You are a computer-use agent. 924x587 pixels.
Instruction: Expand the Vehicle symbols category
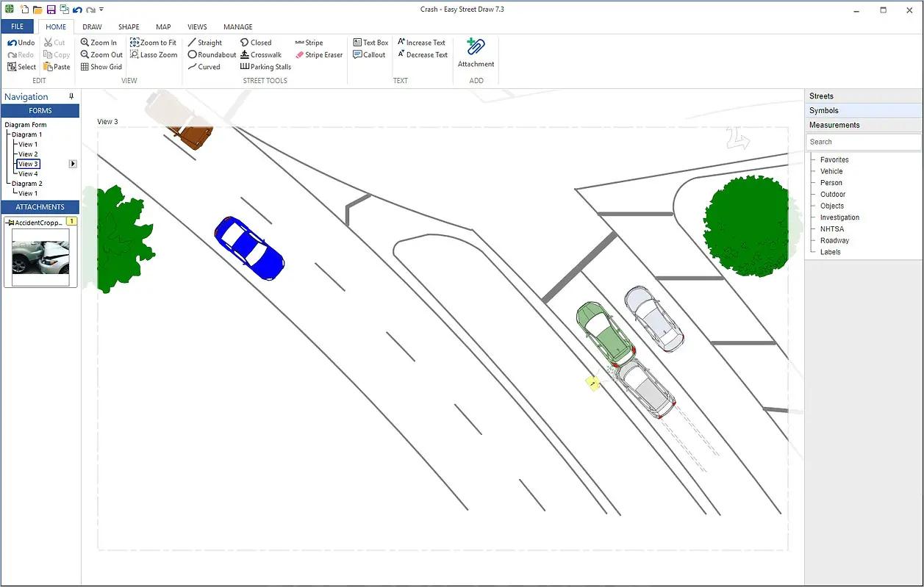[x=831, y=171]
